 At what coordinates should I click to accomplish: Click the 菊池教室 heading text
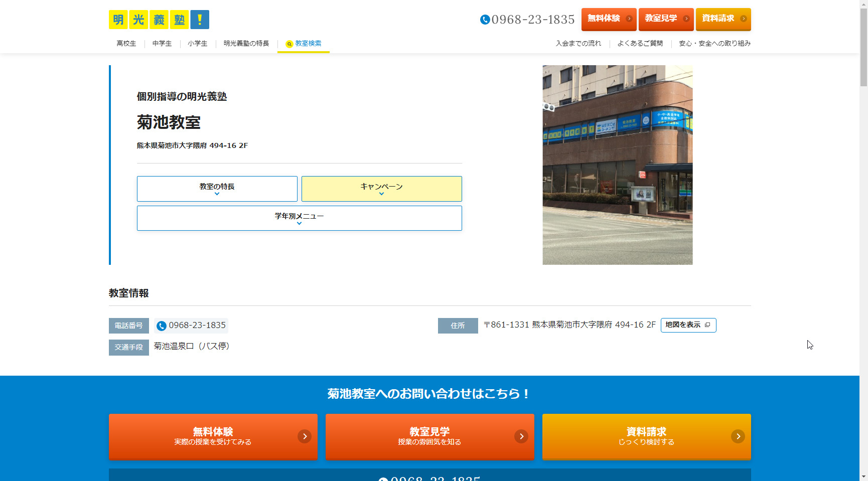(x=169, y=122)
